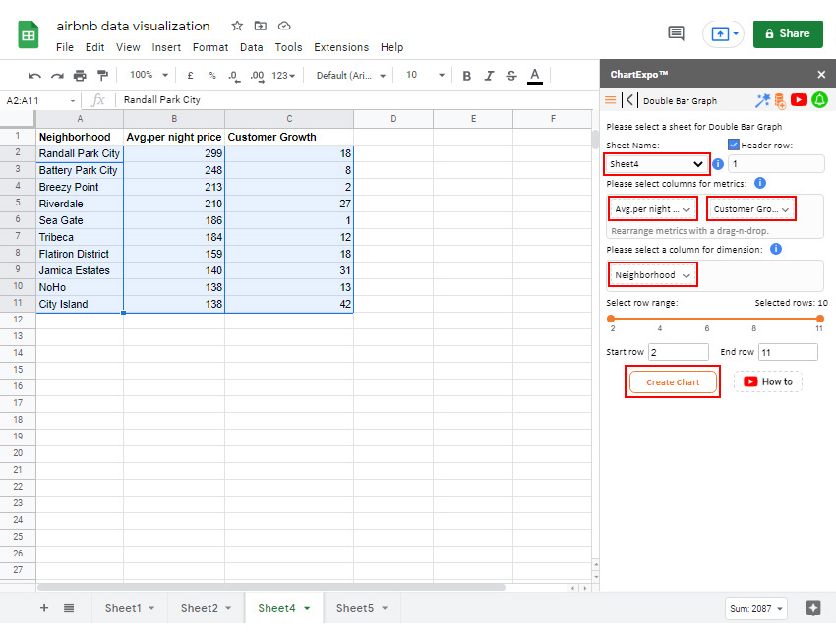
Task: Print the spreadsheet
Action: 80,76
